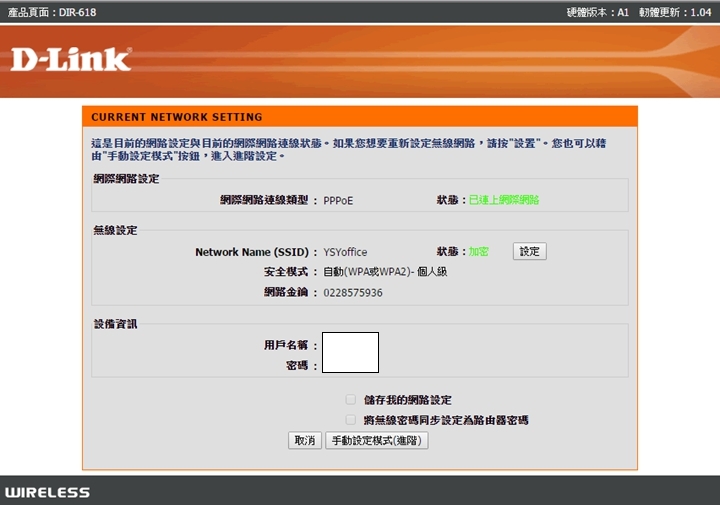Click the 設定 button next to SSID
Viewport: 720px width, 505px height.
[x=529, y=251]
